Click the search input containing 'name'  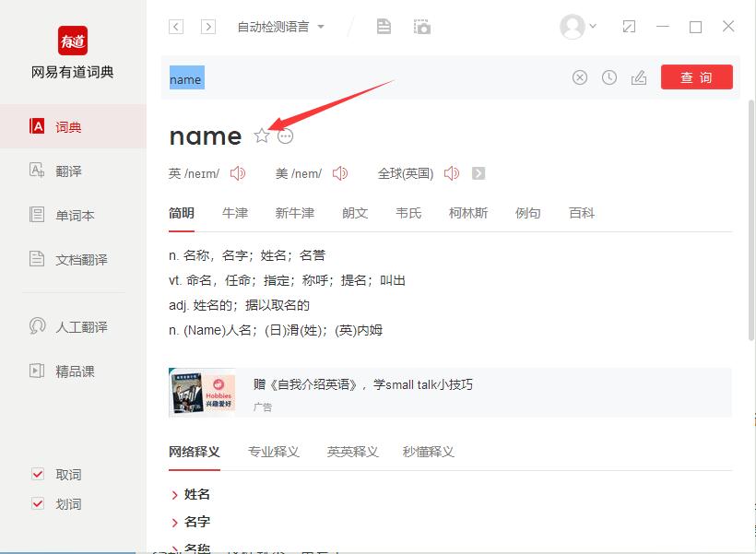coord(366,77)
